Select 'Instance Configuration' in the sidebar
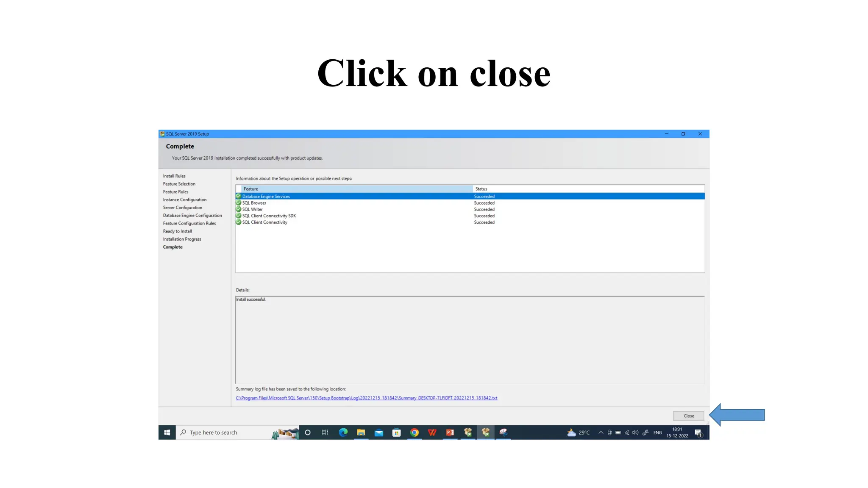This screenshot has width=868, height=488. [x=185, y=200]
